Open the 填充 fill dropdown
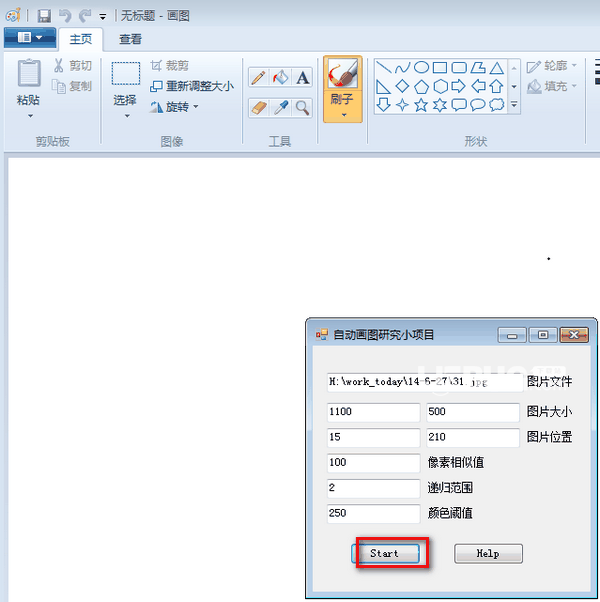The height and width of the screenshot is (602, 600). pos(552,86)
